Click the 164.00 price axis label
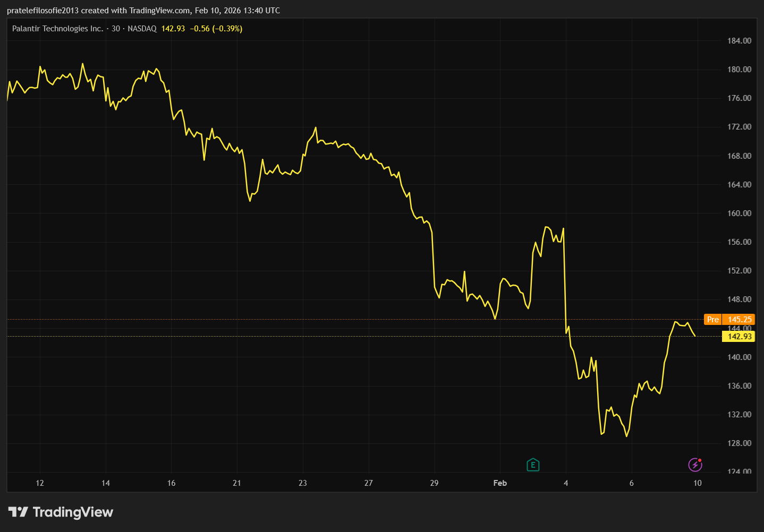Image resolution: width=764 pixels, height=532 pixels. [740, 185]
